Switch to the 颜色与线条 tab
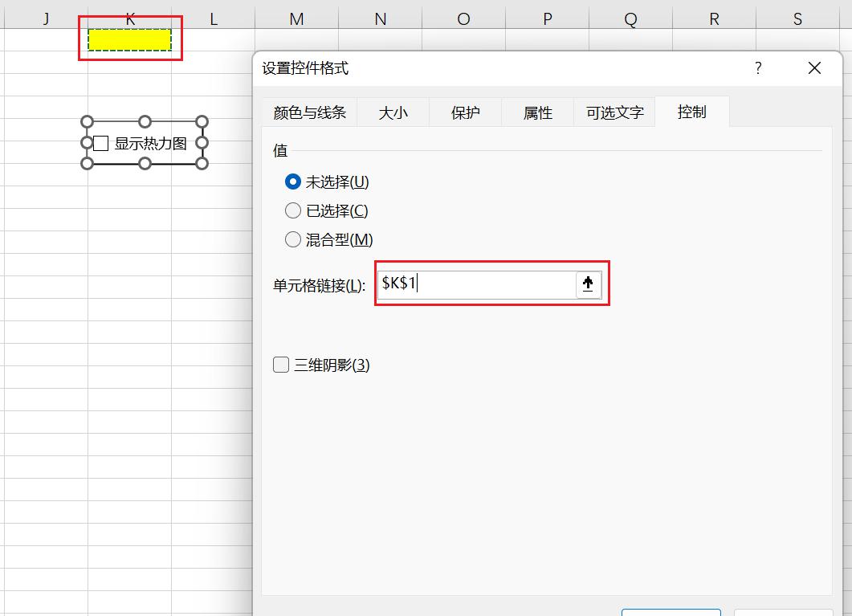 tap(310, 112)
